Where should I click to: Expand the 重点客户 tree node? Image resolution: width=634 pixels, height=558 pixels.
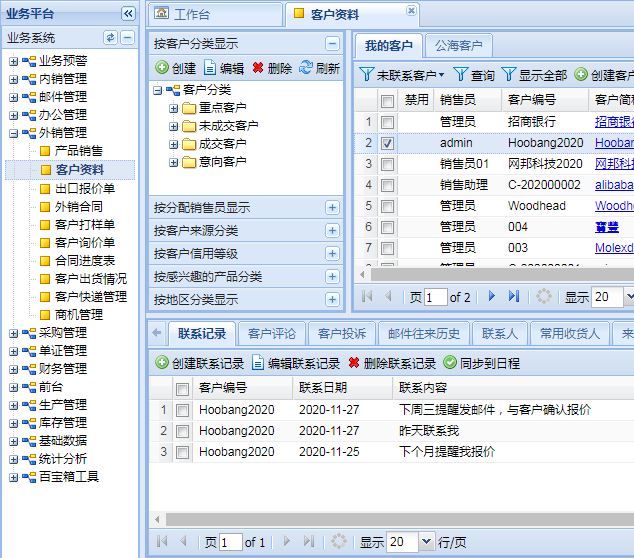point(174,108)
